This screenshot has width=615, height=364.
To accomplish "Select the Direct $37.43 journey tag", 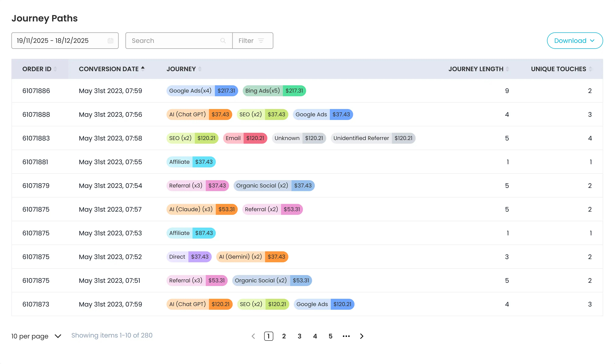I will point(189,257).
